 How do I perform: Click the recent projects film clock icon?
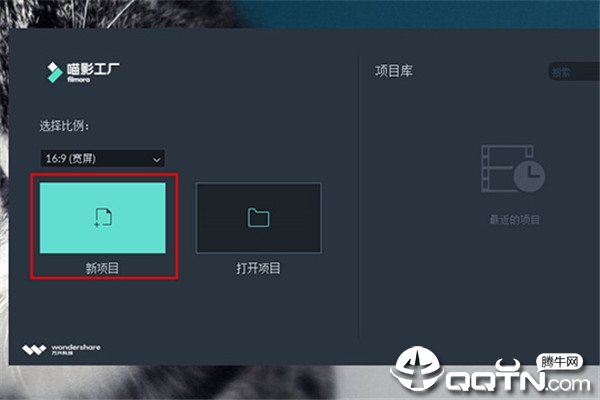pyautogui.click(x=513, y=169)
